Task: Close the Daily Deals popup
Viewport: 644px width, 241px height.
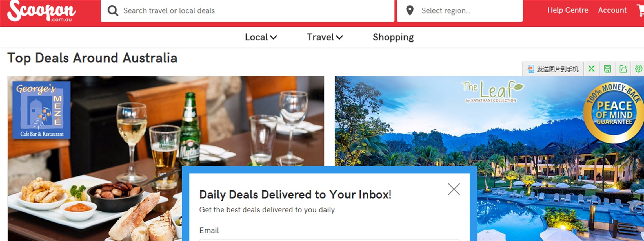Action: [x=454, y=189]
